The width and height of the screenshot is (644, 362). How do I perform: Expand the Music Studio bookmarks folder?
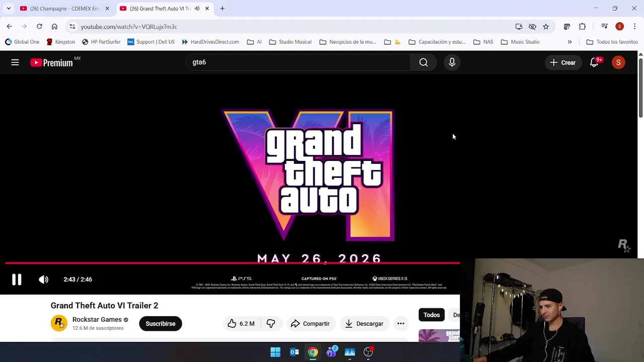click(x=520, y=42)
